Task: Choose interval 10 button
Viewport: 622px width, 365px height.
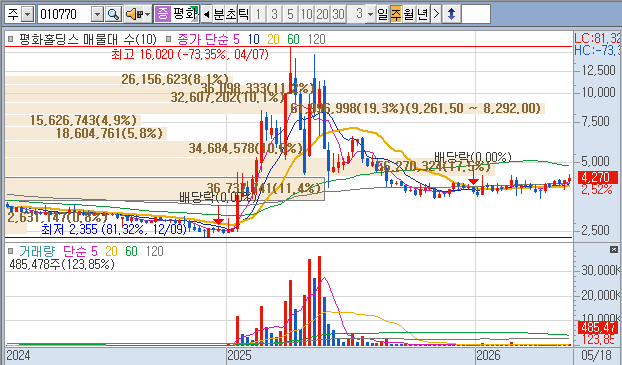Action: (306, 15)
